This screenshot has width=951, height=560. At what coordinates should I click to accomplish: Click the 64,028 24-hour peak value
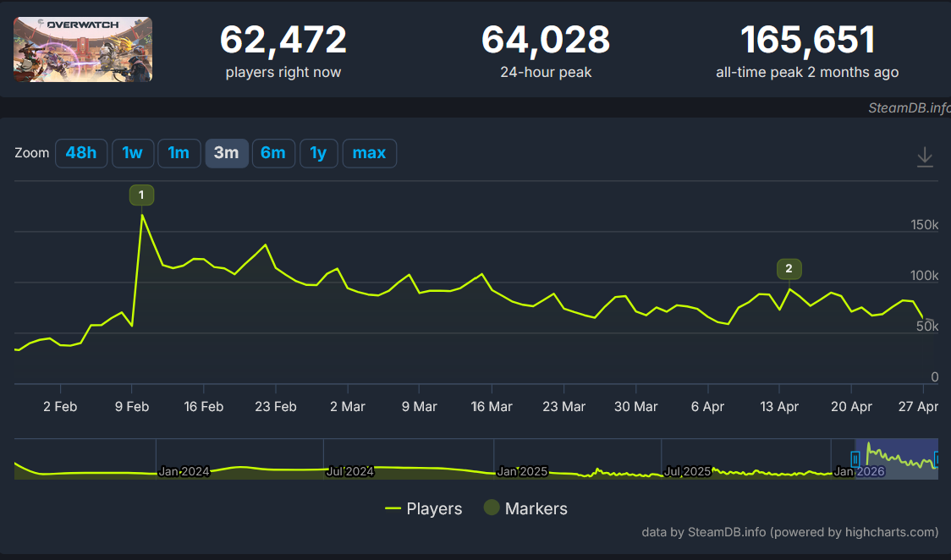(x=546, y=40)
